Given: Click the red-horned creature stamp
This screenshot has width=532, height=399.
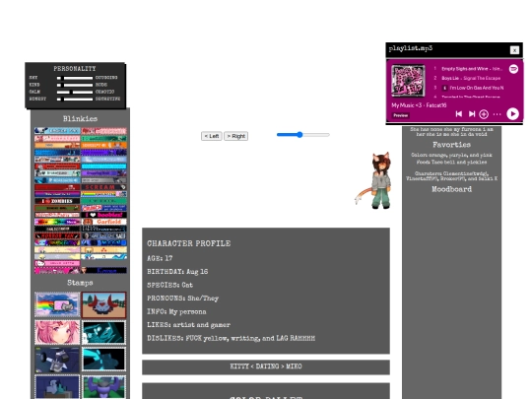Looking at the screenshot, I should click(x=103, y=304).
